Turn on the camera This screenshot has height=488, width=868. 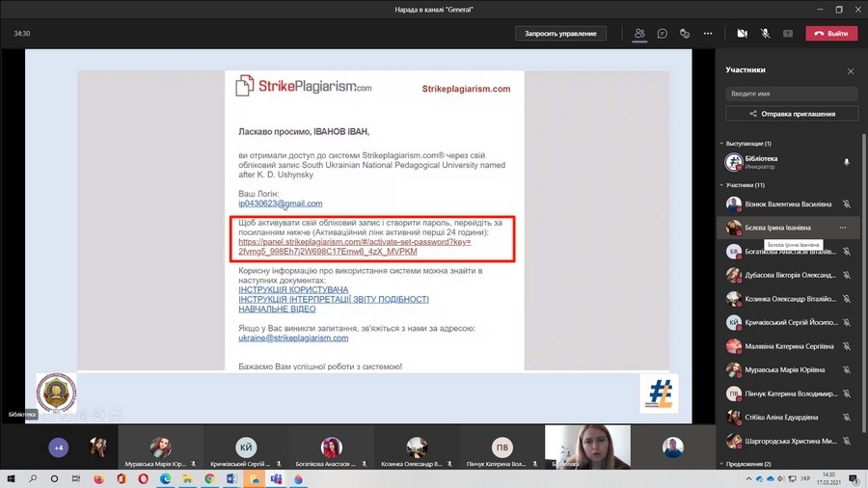pyautogui.click(x=743, y=34)
